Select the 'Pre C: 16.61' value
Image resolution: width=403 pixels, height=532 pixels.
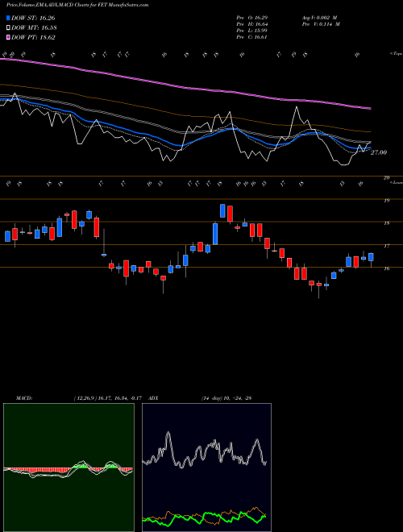coord(252,37)
